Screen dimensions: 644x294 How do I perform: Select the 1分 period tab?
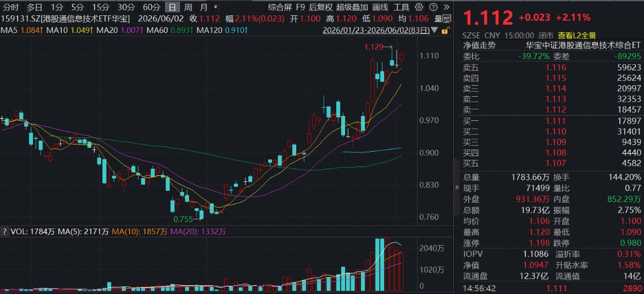(57, 7)
